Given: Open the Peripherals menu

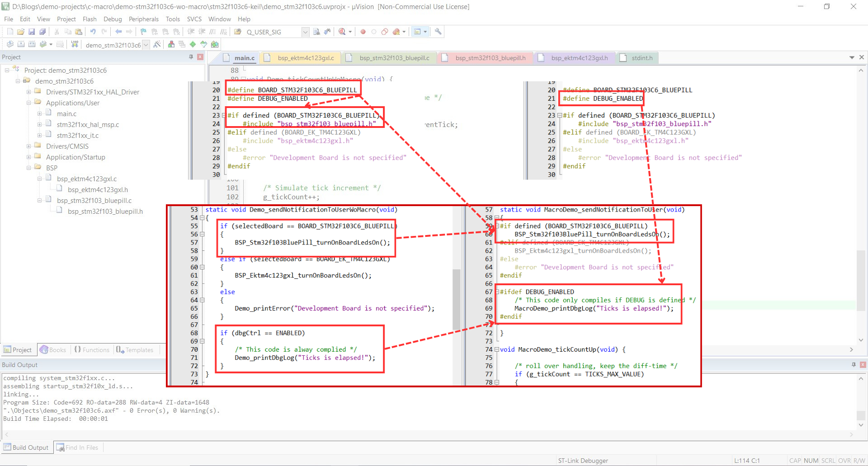Looking at the screenshot, I should pyautogui.click(x=143, y=19).
